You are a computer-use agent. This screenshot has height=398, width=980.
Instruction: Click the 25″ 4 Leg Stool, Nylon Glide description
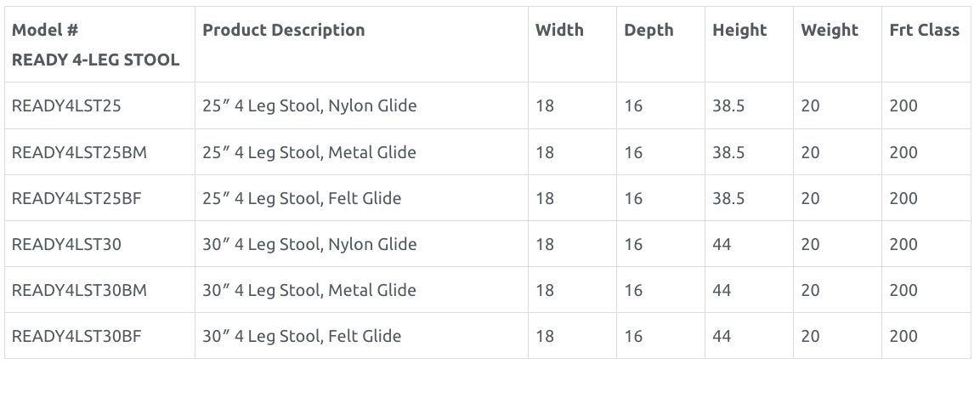(x=309, y=105)
